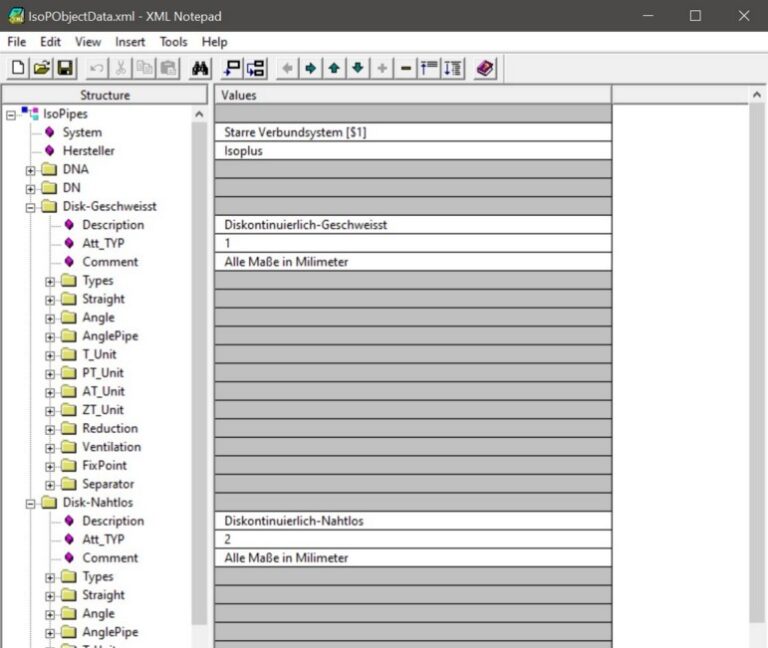Image resolution: width=768 pixels, height=648 pixels.
Task: Expand the T_Unit folder under Disk-Geschweisst
Action: pyautogui.click(x=50, y=356)
